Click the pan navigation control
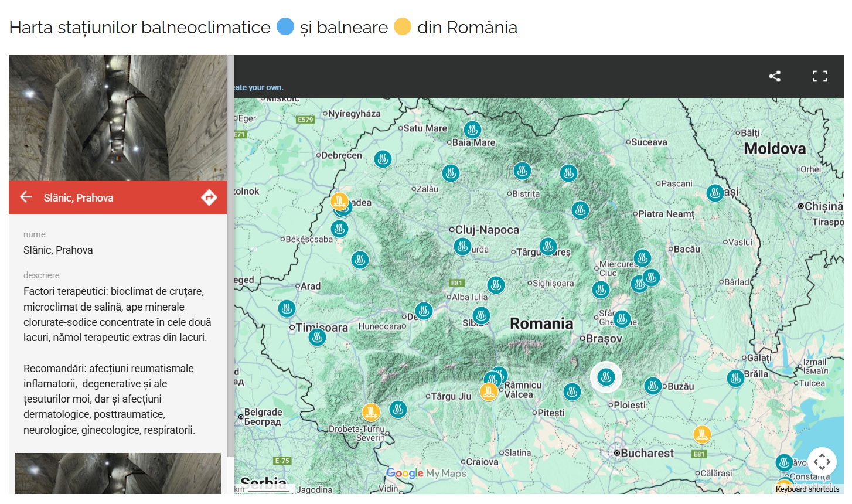Viewport: 852px width, 504px height. 822,462
